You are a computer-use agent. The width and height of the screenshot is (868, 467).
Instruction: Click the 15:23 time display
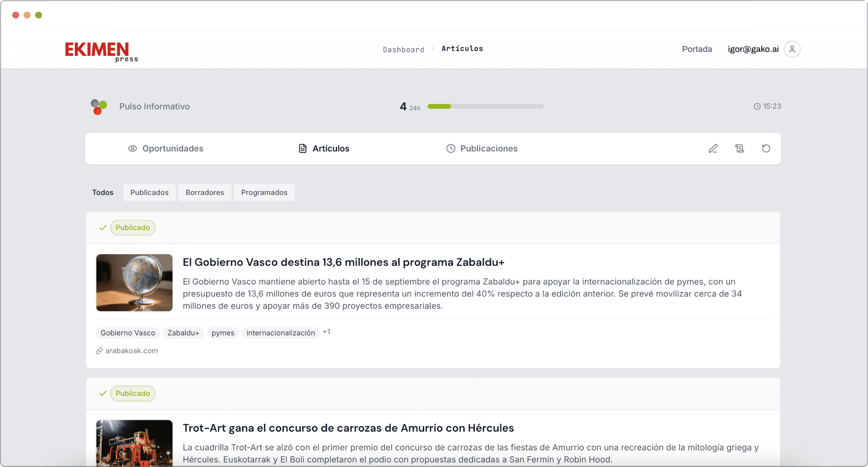(x=772, y=106)
